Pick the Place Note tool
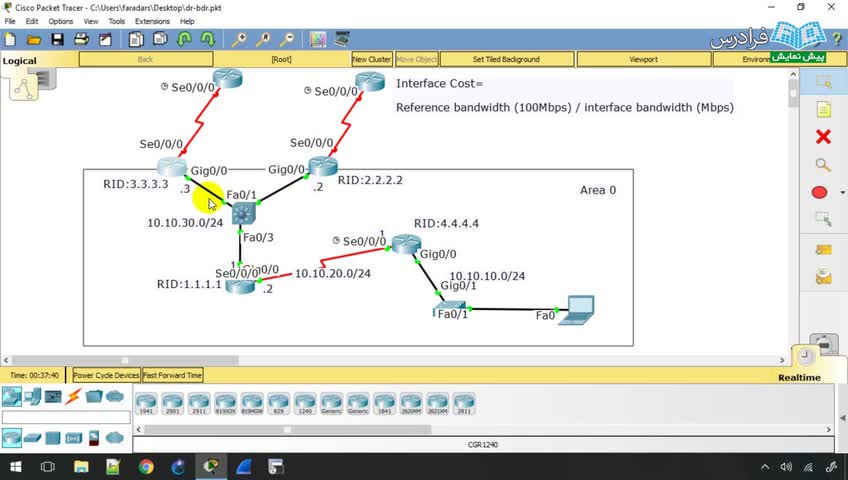848x480 pixels. point(824,110)
